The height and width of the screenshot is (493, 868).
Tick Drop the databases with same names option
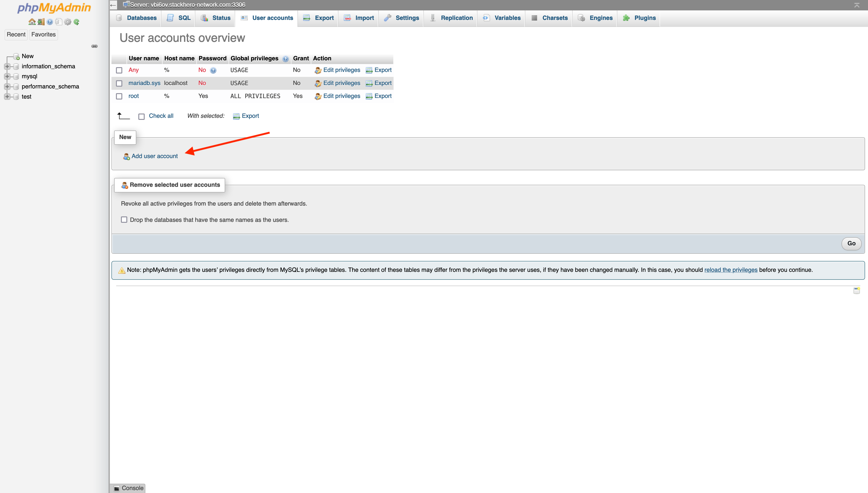click(x=124, y=219)
